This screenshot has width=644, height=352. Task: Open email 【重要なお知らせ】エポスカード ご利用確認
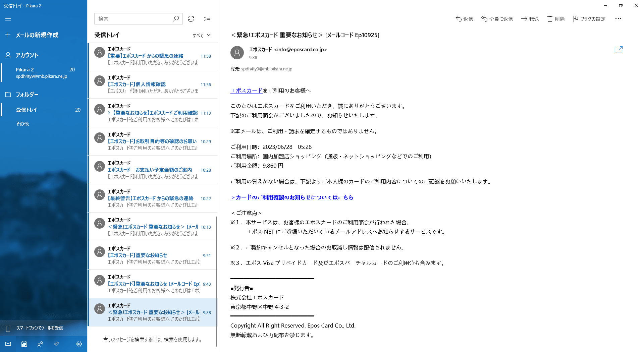point(153,113)
